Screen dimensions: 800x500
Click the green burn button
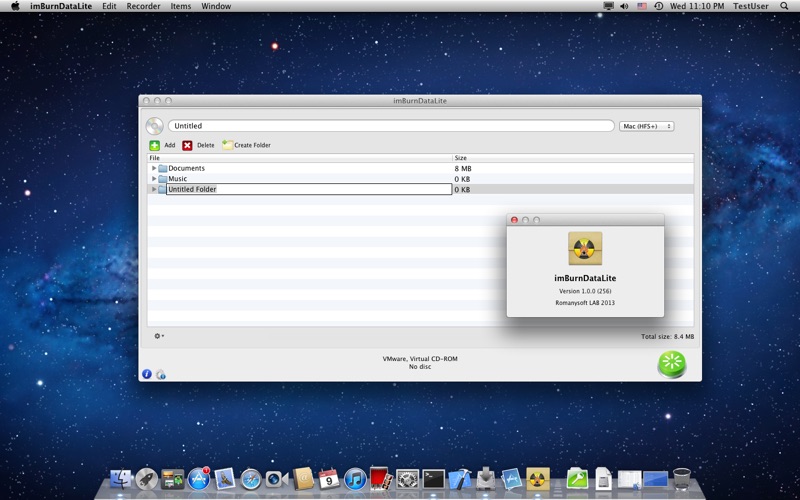[x=672, y=364]
